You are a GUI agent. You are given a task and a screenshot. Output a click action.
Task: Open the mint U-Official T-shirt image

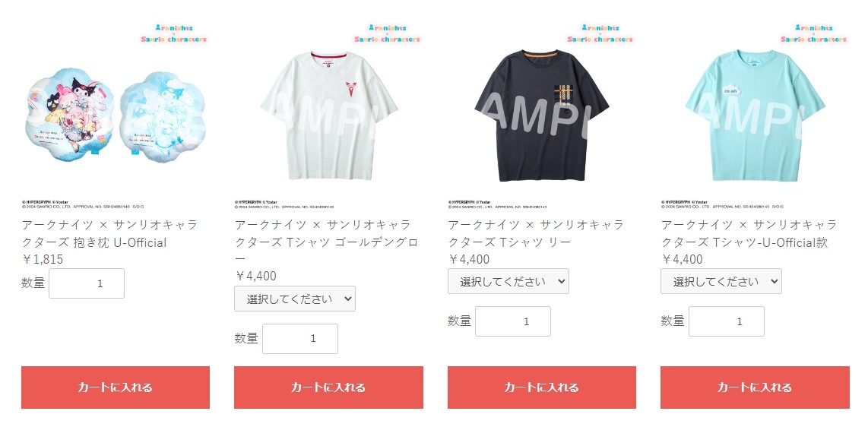[755, 115]
